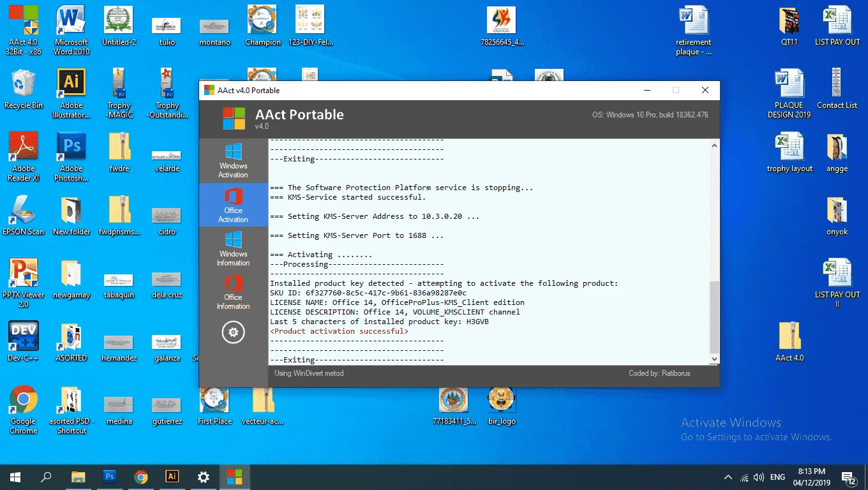This screenshot has width=868, height=490.
Task: Select Office Activation in the sidebar
Action: tap(233, 205)
